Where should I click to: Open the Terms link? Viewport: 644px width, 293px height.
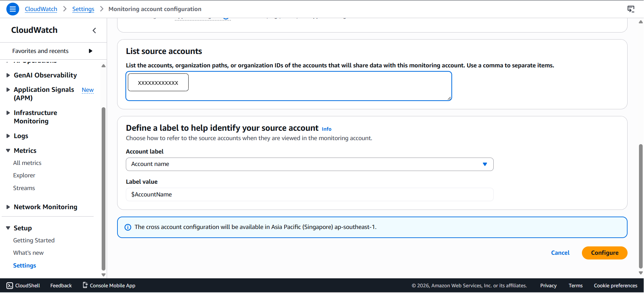coord(576,286)
